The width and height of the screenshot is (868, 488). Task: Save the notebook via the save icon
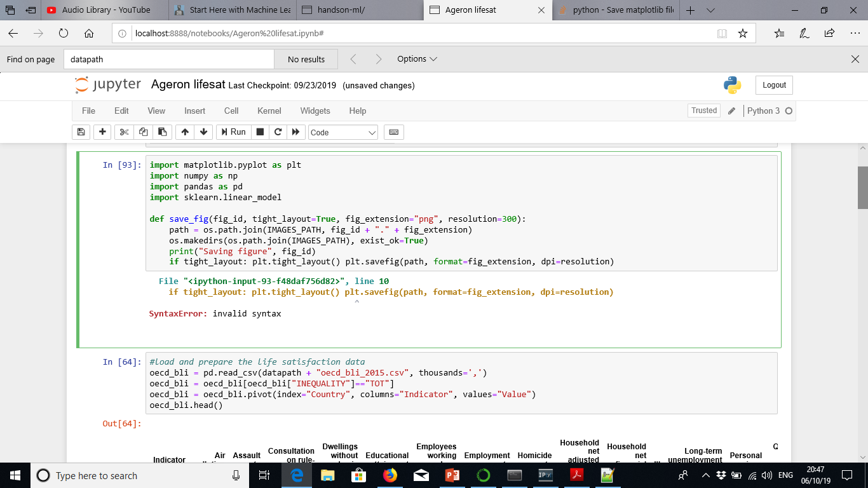tap(82, 132)
